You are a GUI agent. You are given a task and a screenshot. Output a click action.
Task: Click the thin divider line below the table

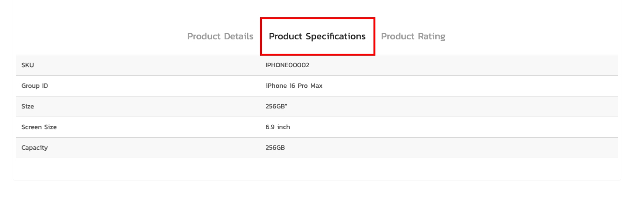[317, 180]
